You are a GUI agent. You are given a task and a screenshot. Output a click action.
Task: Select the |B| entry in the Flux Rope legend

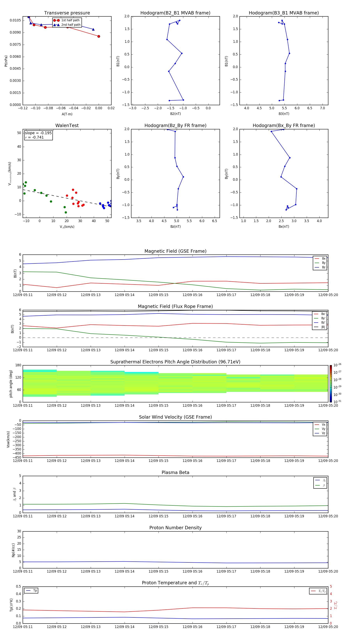[320, 327]
